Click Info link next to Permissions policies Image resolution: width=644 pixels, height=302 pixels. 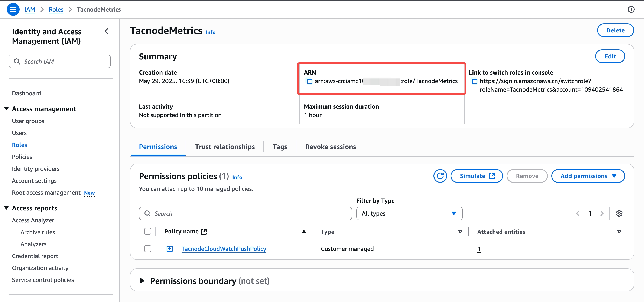(x=237, y=177)
